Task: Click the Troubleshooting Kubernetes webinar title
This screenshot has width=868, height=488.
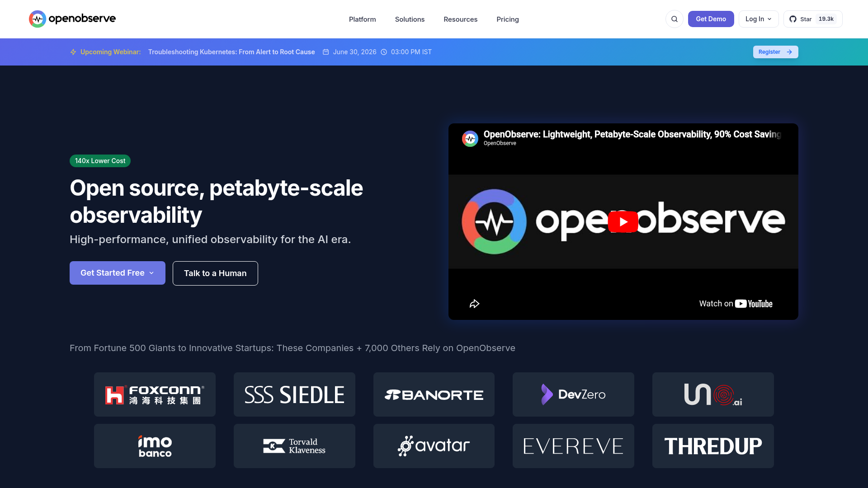Action: pyautogui.click(x=231, y=52)
